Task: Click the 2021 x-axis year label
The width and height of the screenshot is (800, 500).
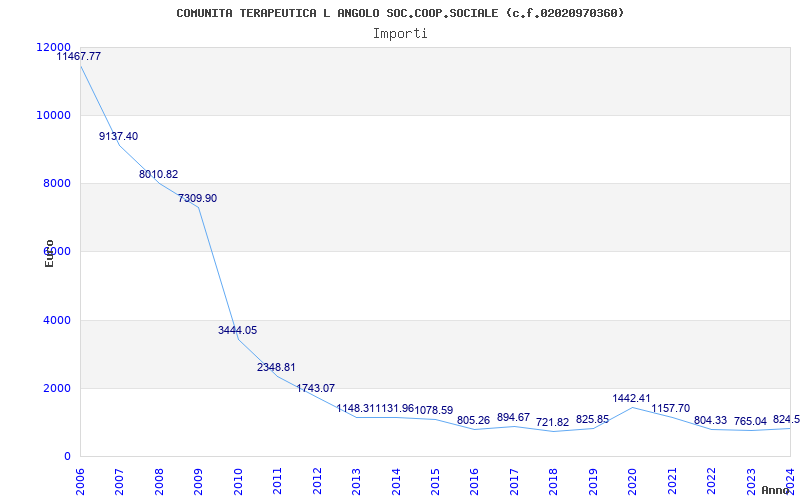Action: [x=672, y=481]
